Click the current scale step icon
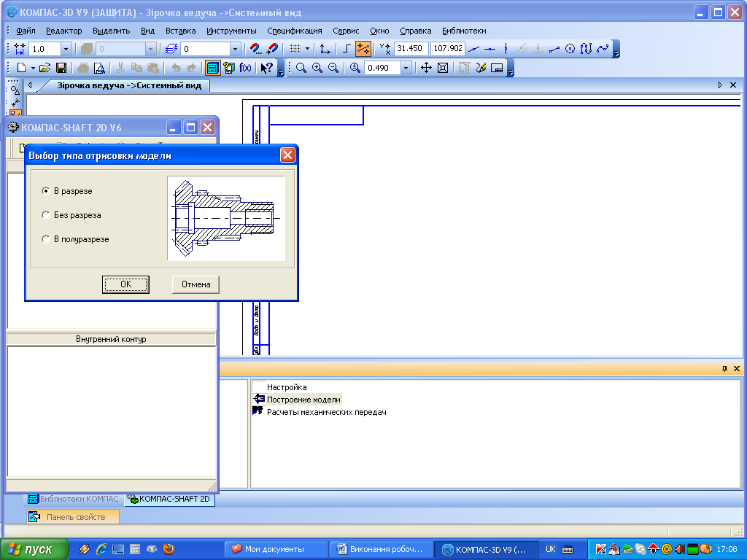The height and width of the screenshot is (560, 747). [x=20, y=49]
